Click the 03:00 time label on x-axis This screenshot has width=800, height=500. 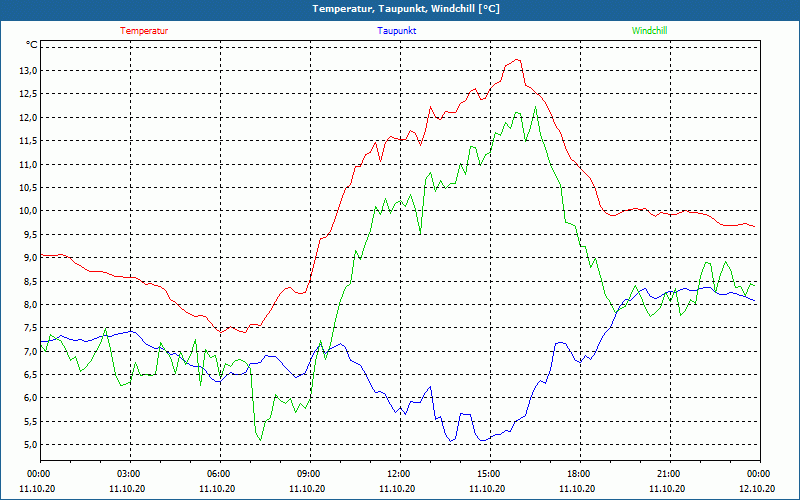coord(130,474)
